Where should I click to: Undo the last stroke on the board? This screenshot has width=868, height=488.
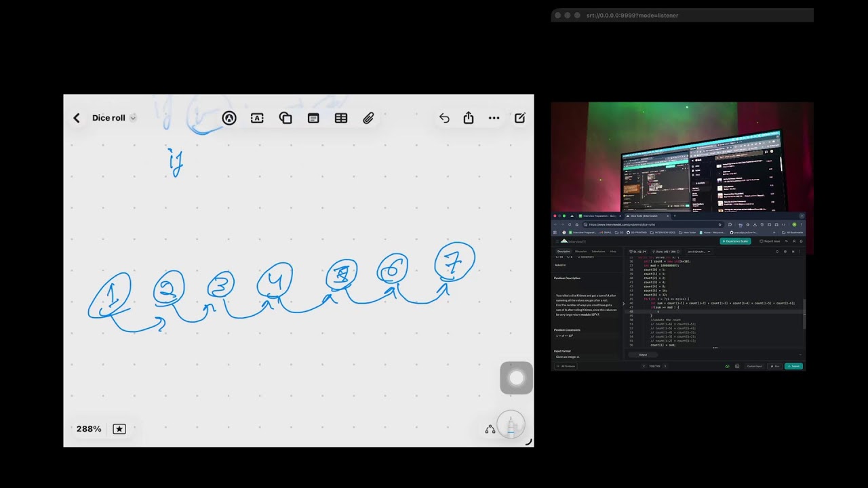444,118
